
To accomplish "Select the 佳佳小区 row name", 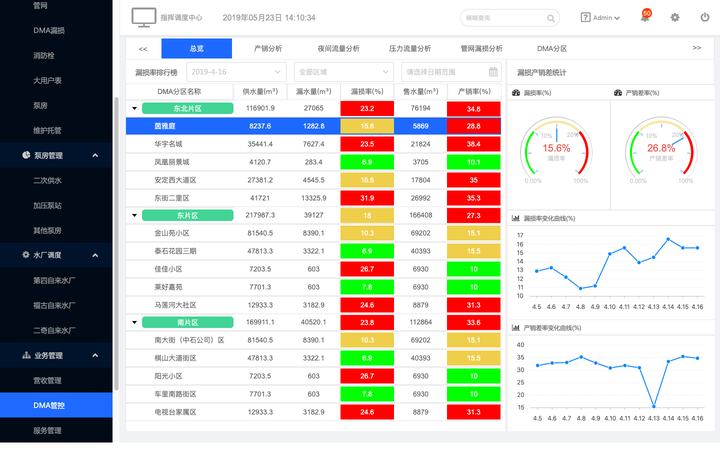I will coord(168,269).
